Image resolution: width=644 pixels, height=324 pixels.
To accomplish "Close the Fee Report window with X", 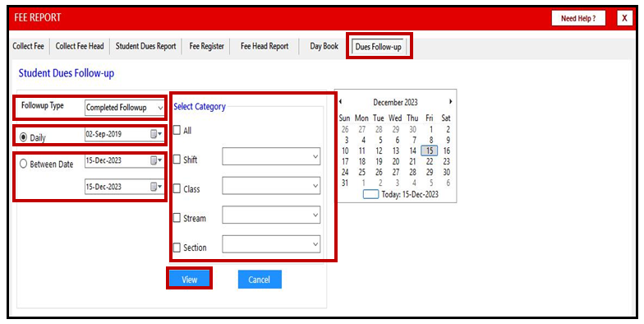I will [x=624, y=18].
